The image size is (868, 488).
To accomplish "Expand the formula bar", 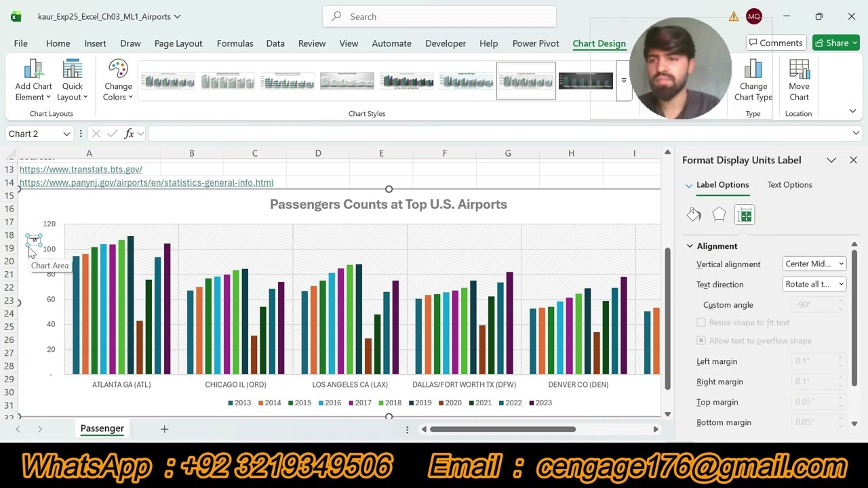I will coord(856,134).
